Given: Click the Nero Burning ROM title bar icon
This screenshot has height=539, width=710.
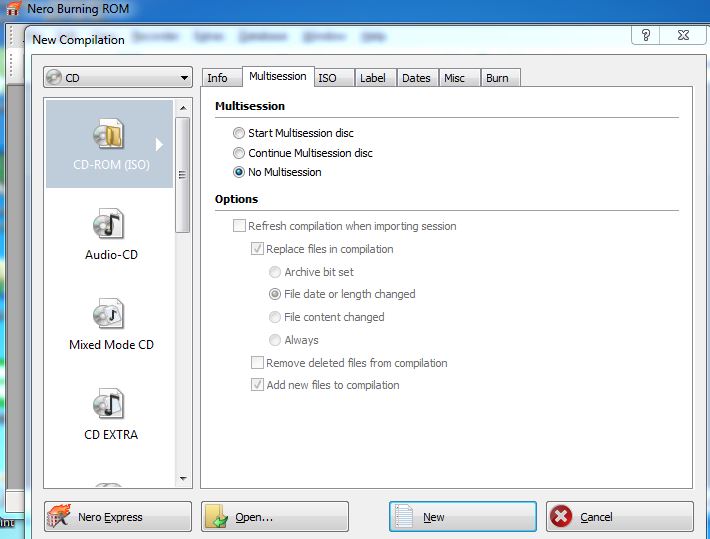Looking at the screenshot, I should (14, 9).
